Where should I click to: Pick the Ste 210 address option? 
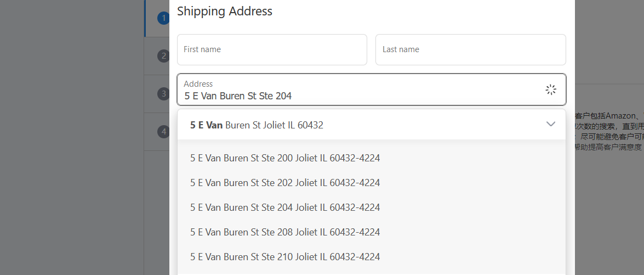[x=285, y=257]
